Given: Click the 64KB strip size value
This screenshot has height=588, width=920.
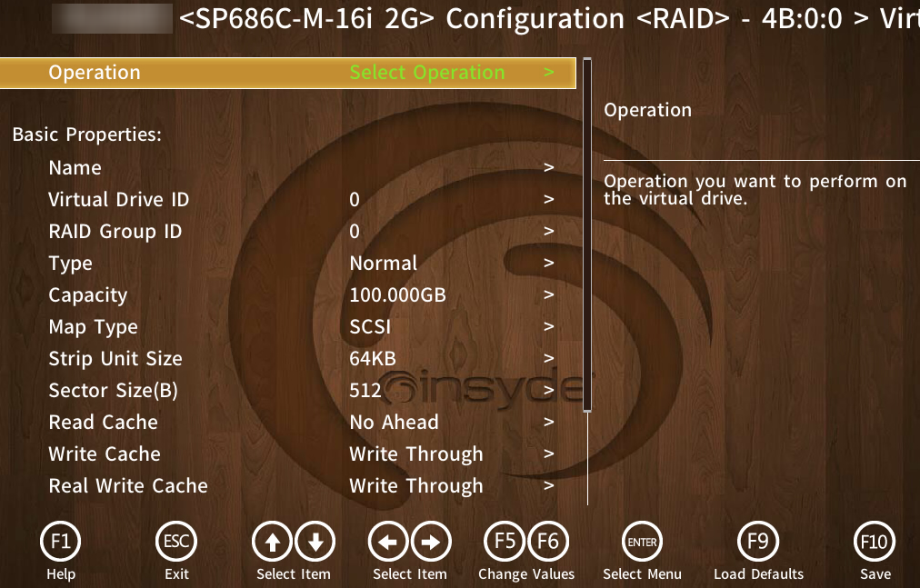Looking at the screenshot, I should coord(373,358).
